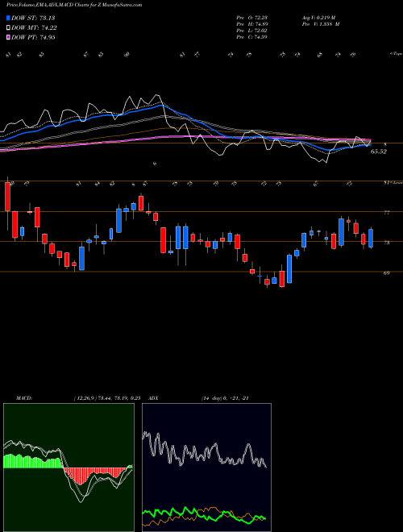403x532 pixels.
Task: Click the Pre V 1.358 M volume text
Action: coord(321,24)
